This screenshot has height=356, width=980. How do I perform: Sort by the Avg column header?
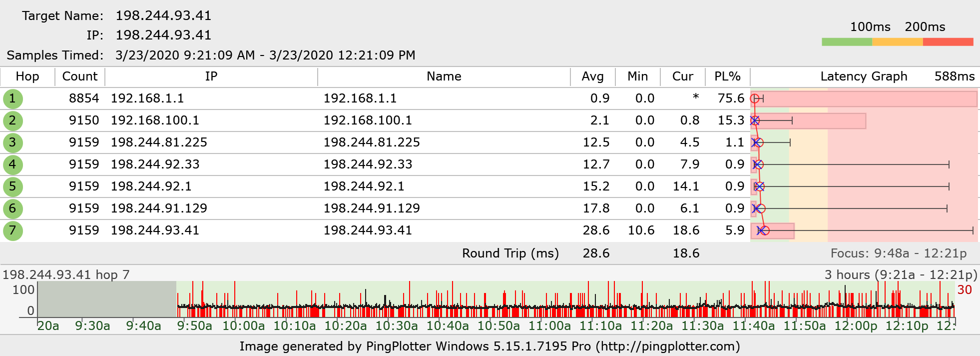click(x=592, y=76)
